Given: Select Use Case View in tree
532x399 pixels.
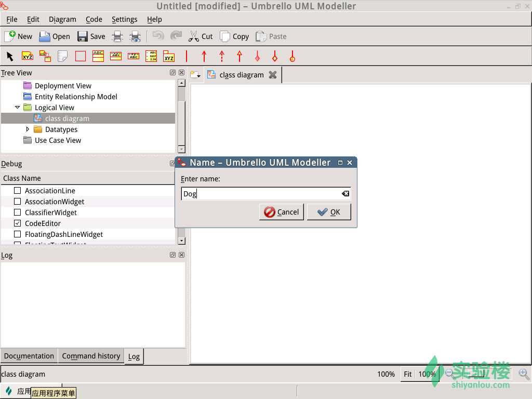Looking at the screenshot, I should (x=58, y=140).
